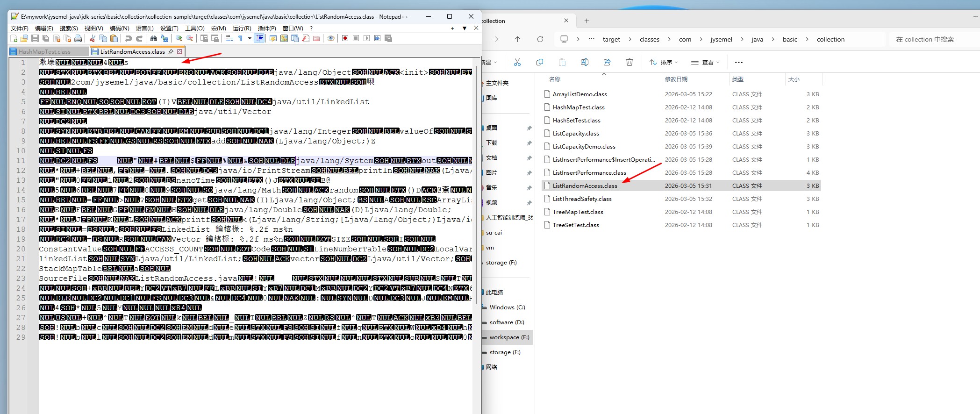980x414 pixels.
Task: Open the 查看 view dropdown in Explorer
Action: click(705, 62)
